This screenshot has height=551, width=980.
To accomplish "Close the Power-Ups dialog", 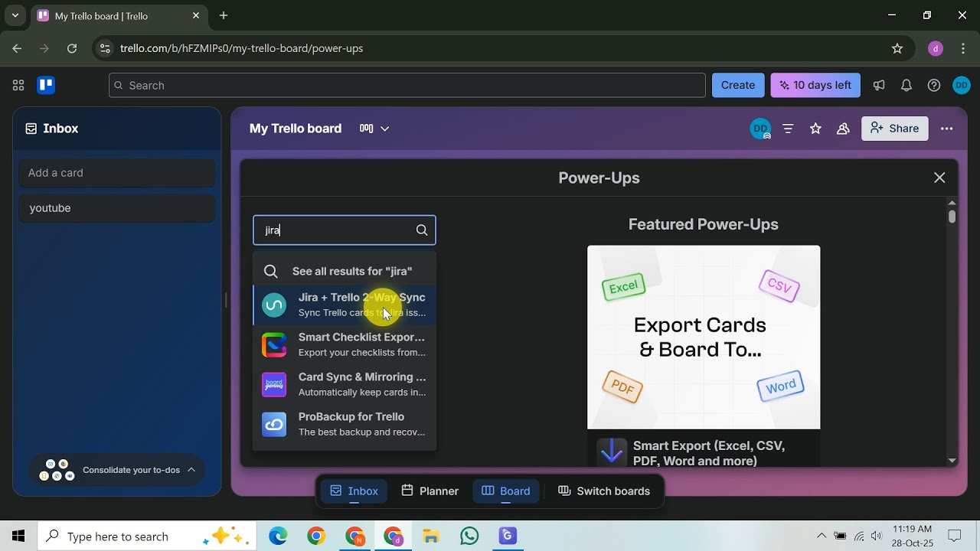I will coord(939,178).
